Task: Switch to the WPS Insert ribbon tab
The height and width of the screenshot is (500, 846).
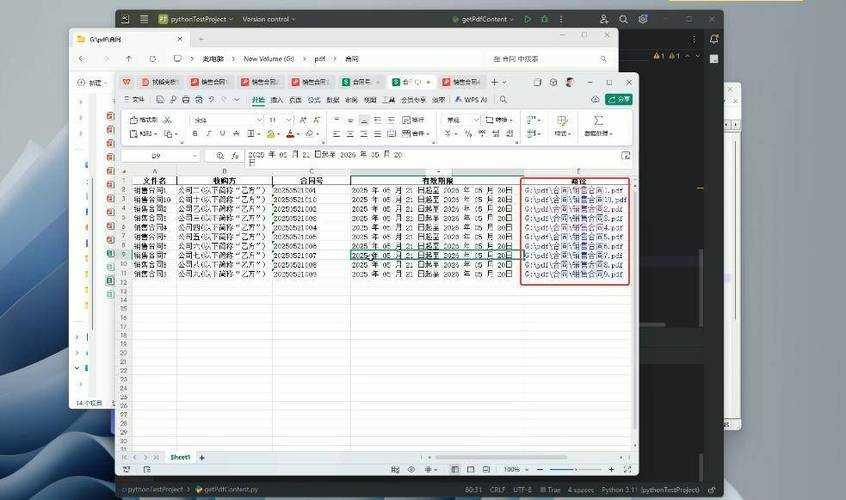Action: (x=277, y=100)
